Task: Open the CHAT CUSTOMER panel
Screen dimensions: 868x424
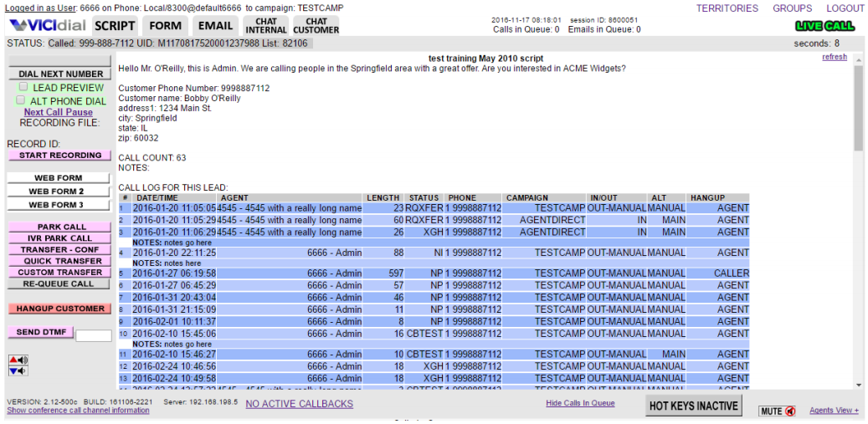Action: 316,26
